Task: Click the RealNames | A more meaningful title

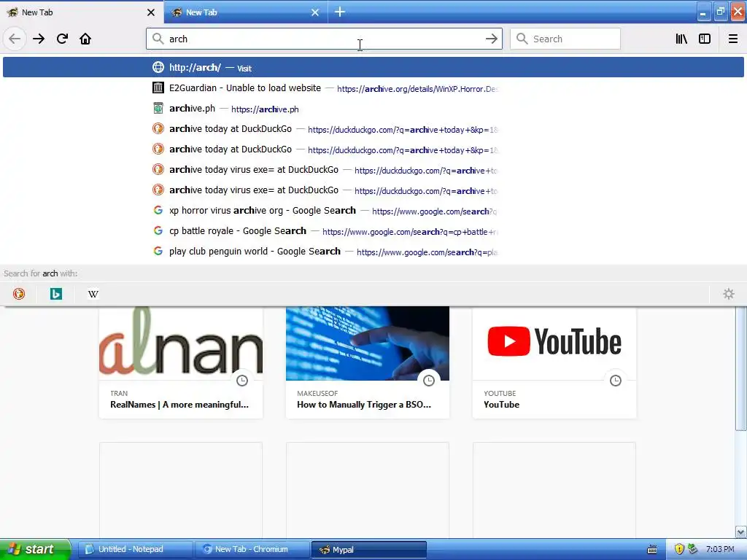Action: [179, 404]
